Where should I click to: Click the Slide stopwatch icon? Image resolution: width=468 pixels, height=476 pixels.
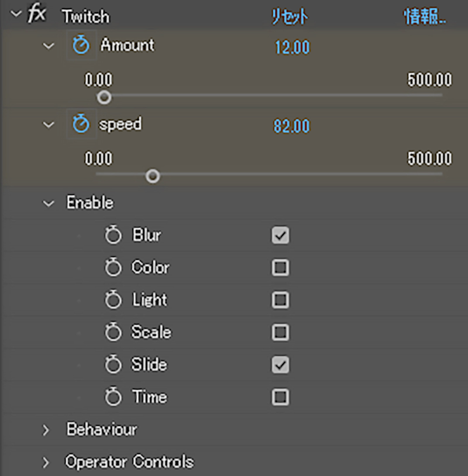coord(113,365)
